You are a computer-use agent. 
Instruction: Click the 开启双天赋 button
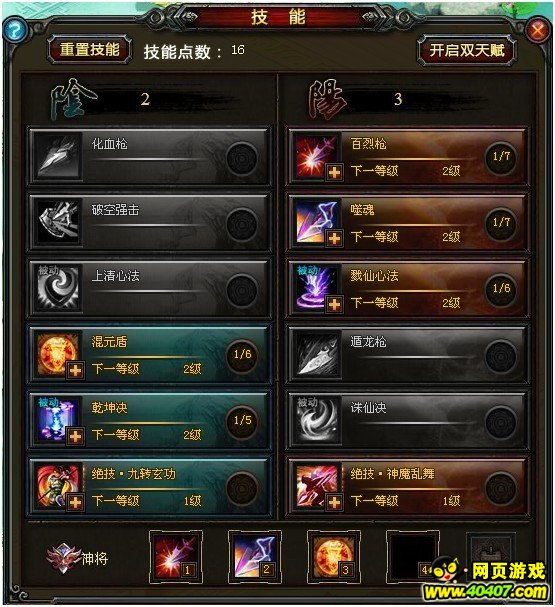click(x=467, y=50)
